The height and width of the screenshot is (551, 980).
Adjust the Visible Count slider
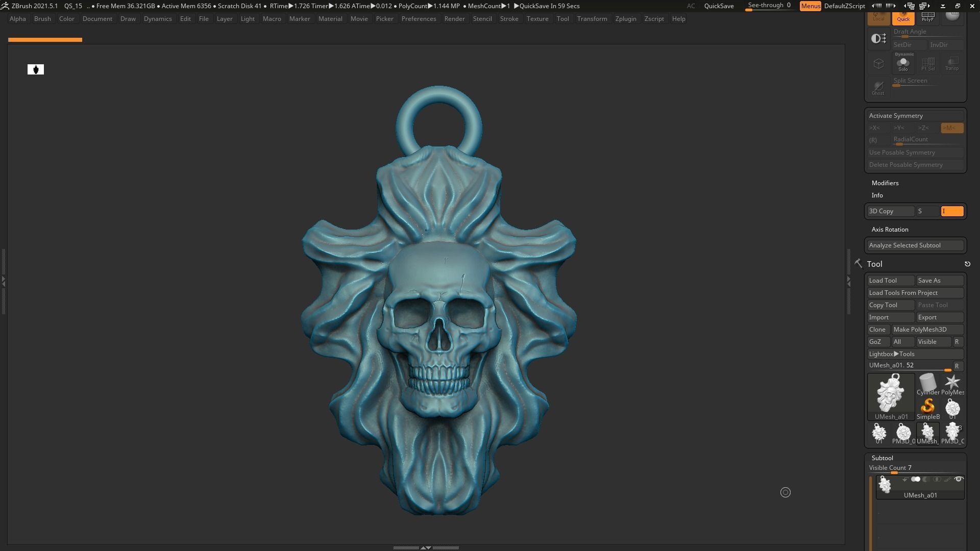(x=916, y=469)
